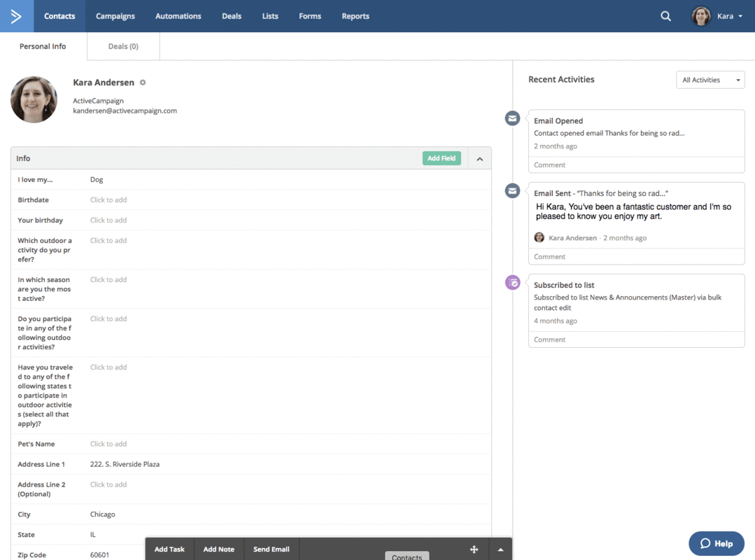Open the All Activities filter dropdown
Image resolution: width=755 pixels, height=560 pixels.
pyautogui.click(x=710, y=79)
